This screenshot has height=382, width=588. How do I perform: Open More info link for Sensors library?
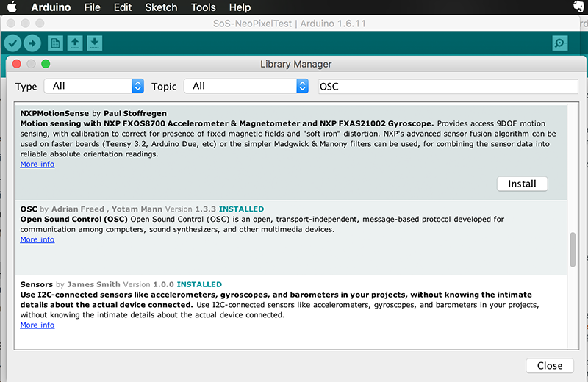[37, 325]
